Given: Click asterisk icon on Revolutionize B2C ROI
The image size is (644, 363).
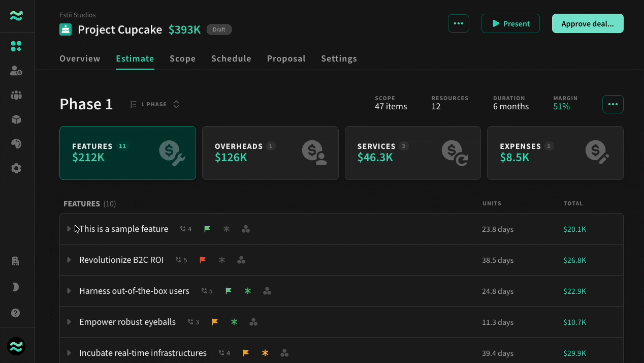Looking at the screenshot, I should 222,260.
